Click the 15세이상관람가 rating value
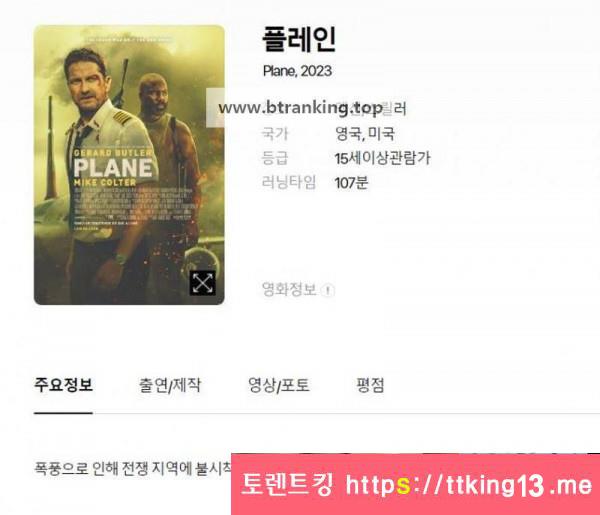Image resolution: width=600 pixels, height=515 pixels. click(383, 158)
